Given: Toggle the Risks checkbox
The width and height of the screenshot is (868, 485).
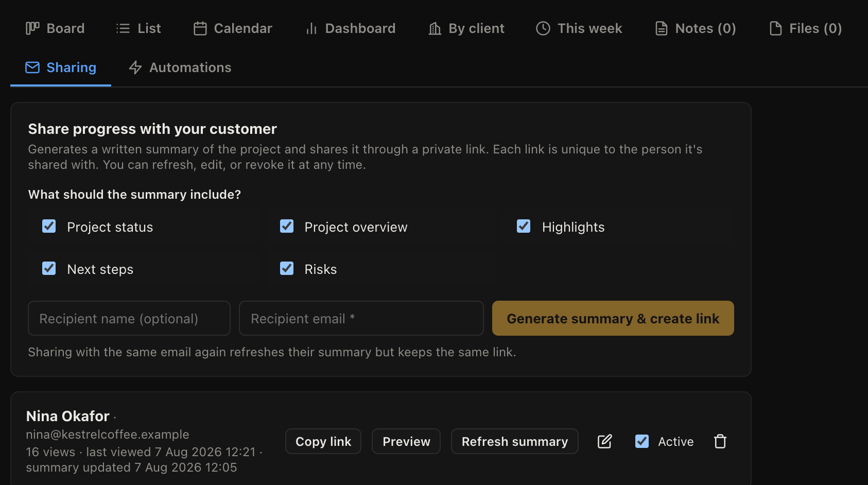Looking at the screenshot, I should (x=287, y=269).
